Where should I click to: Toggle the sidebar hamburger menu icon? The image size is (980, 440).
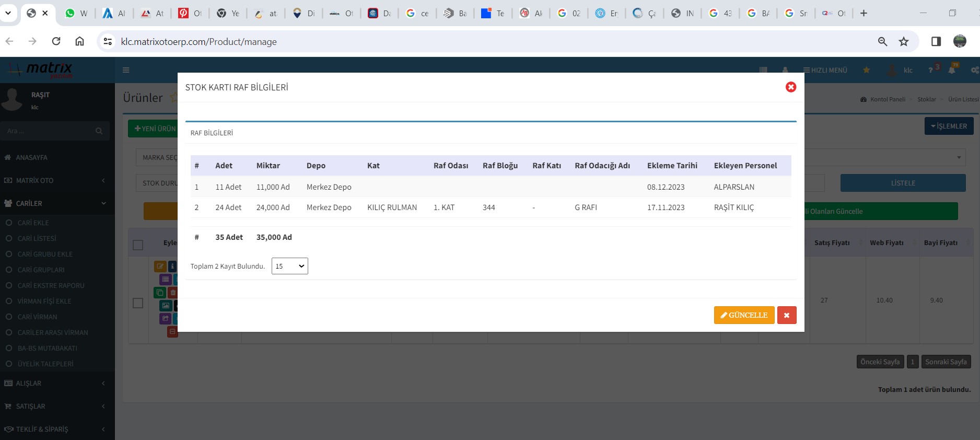tap(126, 70)
